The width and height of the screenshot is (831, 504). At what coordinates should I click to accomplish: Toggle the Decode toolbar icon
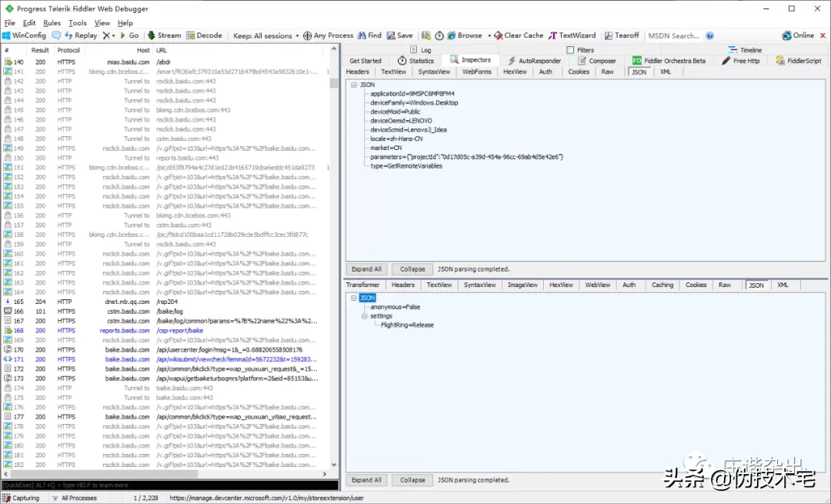click(191, 35)
